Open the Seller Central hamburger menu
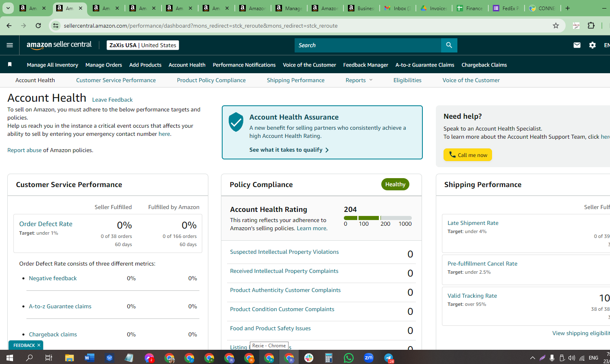The image size is (610, 364). (10, 45)
